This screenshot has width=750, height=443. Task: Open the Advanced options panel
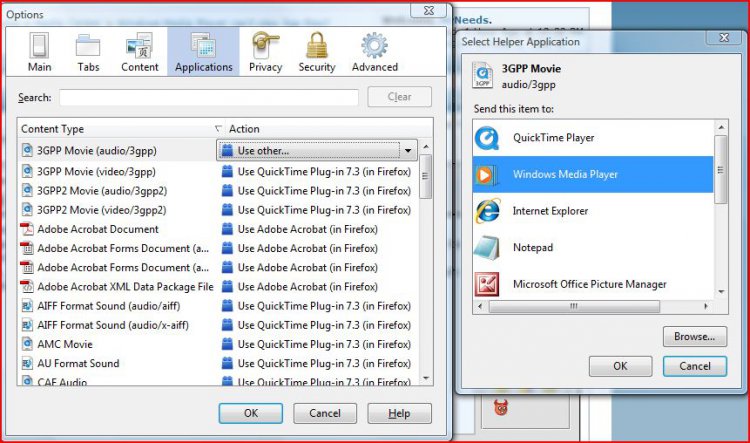[x=375, y=52]
